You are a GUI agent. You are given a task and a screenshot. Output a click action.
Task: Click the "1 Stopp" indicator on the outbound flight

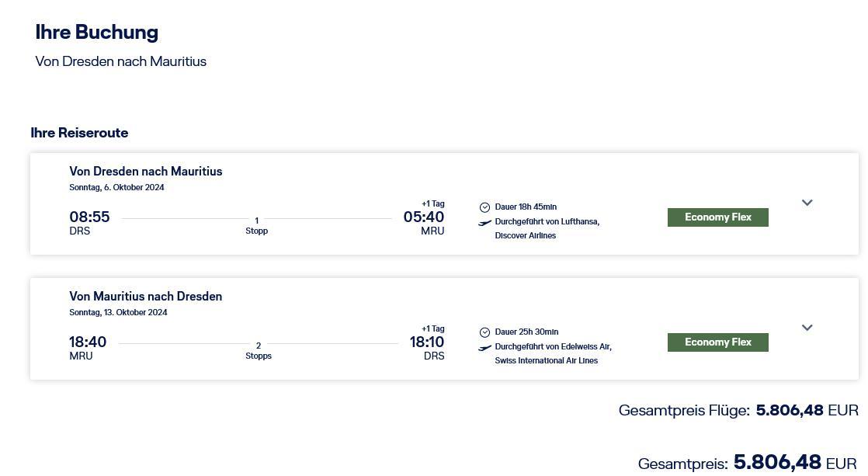257,226
